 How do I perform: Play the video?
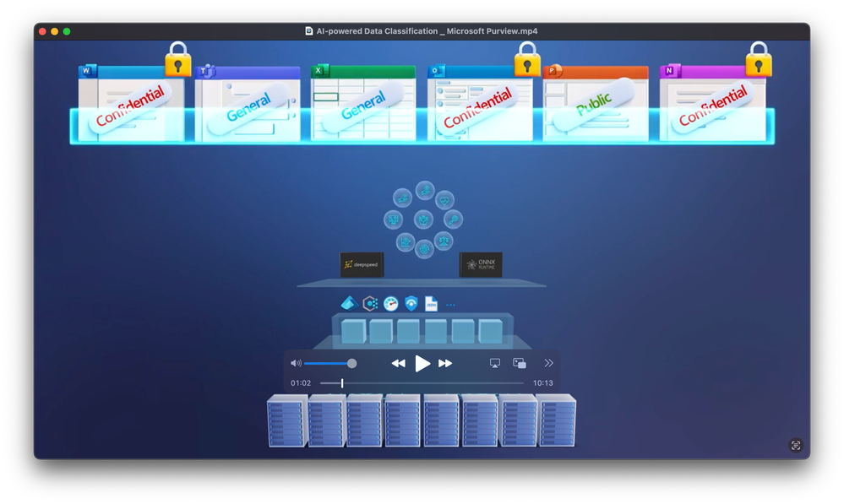[422, 364]
